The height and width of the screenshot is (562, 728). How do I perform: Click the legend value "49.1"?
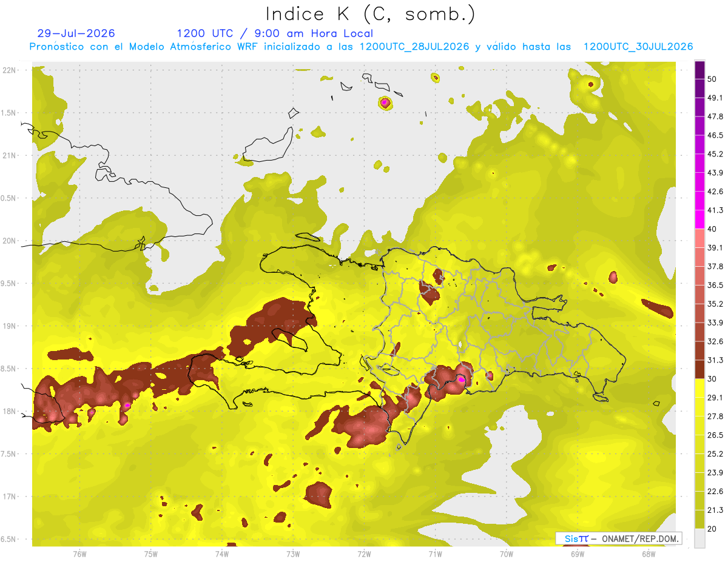715,98
